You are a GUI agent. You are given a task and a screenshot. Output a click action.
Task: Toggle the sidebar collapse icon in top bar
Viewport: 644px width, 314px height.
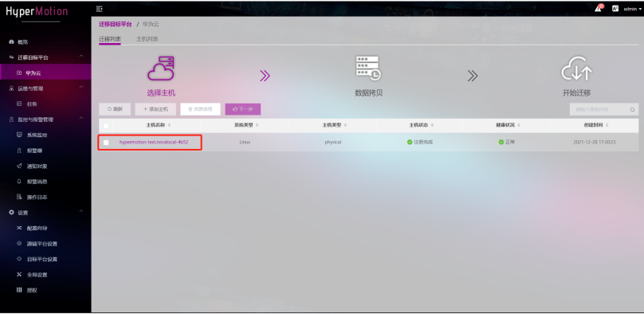click(99, 9)
